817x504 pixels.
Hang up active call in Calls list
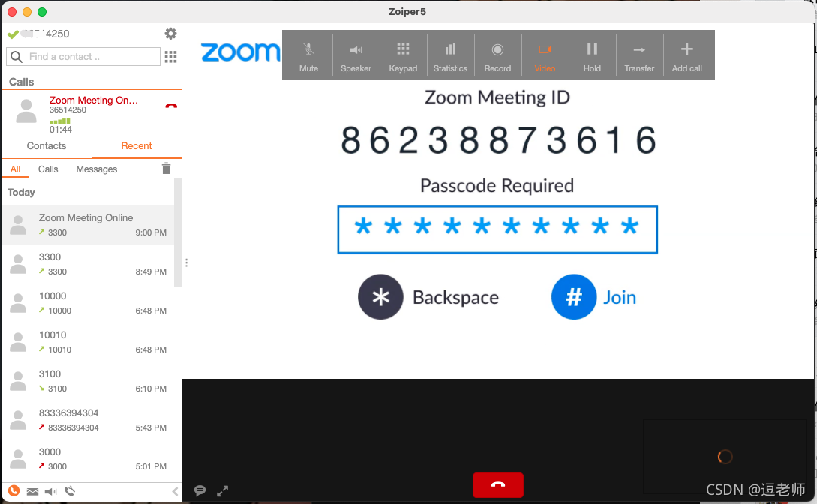[x=171, y=106]
